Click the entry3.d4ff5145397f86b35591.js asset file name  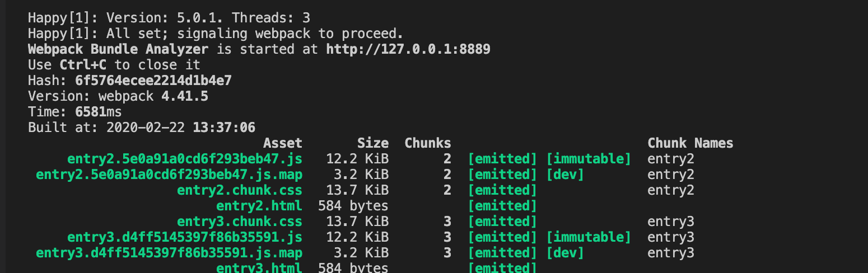184,237
